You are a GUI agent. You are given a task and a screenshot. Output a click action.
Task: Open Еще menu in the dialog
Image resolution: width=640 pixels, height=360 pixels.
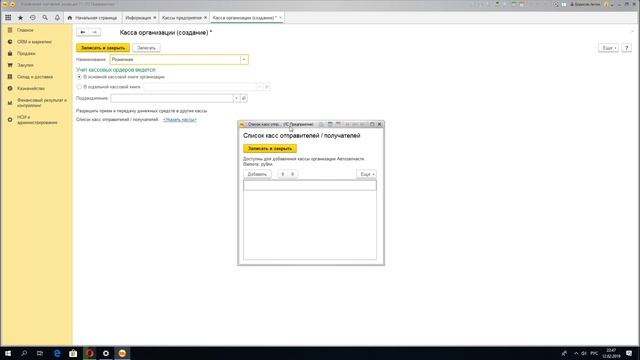click(367, 174)
